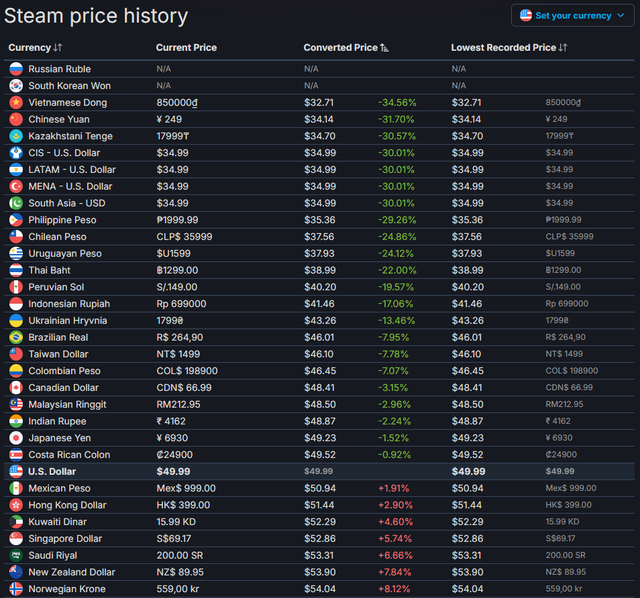Click the Russian Ruble flag icon
This screenshot has width=640, height=598.
click(x=15, y=69)
